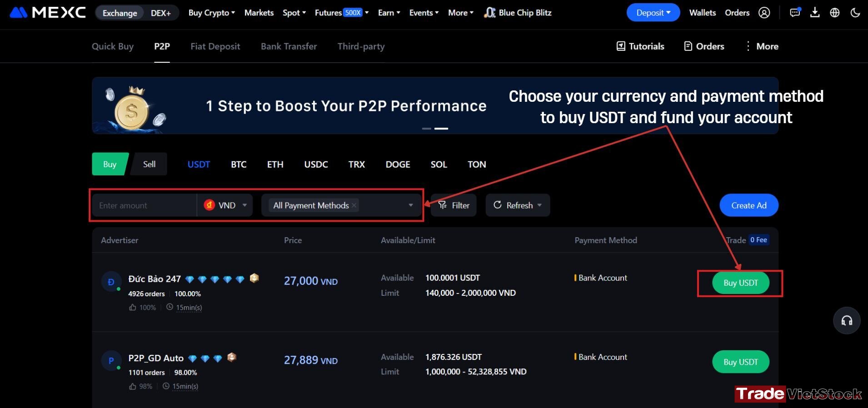Viewport: 868px width, 408px height.
Task: Click the Orders document icon in the sub-navigation
Action: (688, 46)
